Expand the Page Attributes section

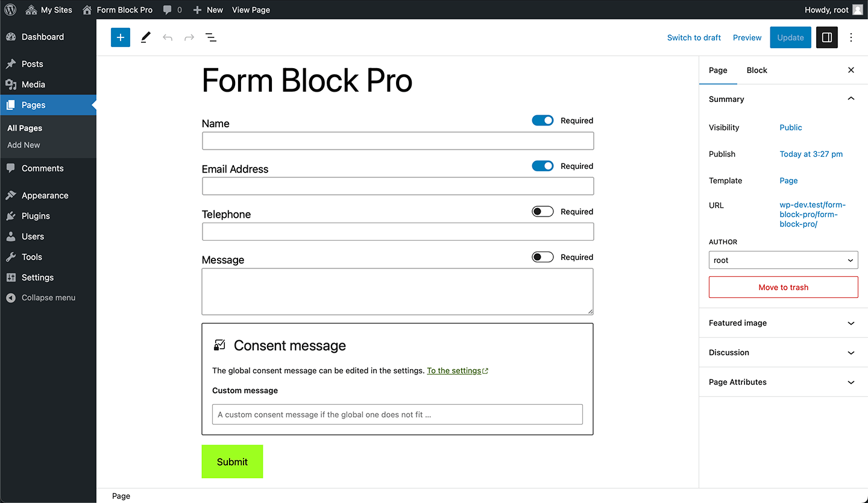(x=783, y=382)
